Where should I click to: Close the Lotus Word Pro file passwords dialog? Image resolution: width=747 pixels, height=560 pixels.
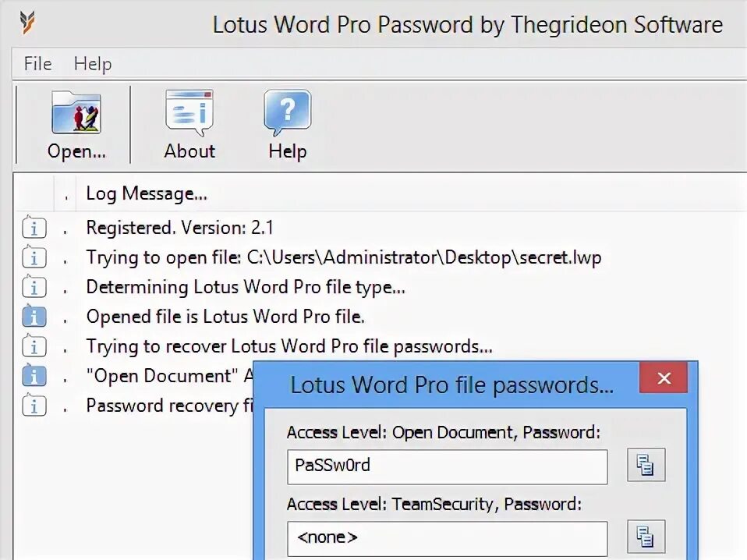click(664, 378)
